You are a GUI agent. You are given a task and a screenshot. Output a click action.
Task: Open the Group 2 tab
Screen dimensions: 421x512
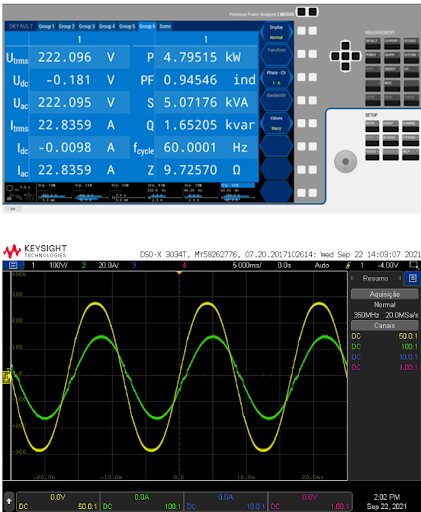(x=67, y=26)
